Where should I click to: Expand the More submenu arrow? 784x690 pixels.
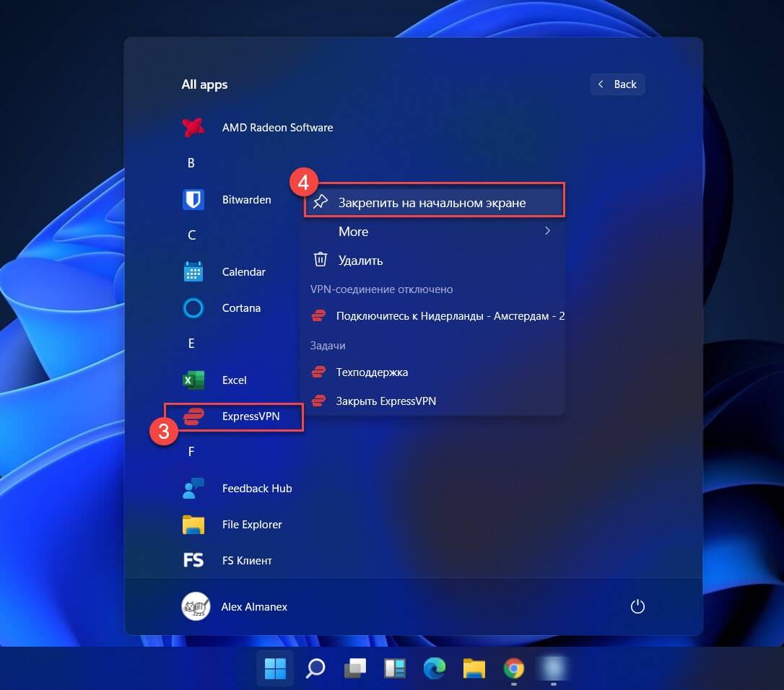pyautogui.click(x=547, y=231)
